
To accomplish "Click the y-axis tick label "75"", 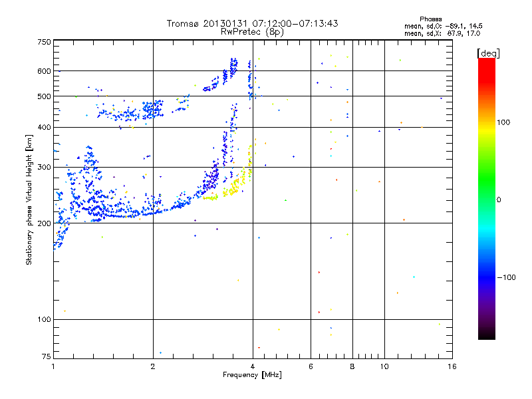I will pos(47,356).
